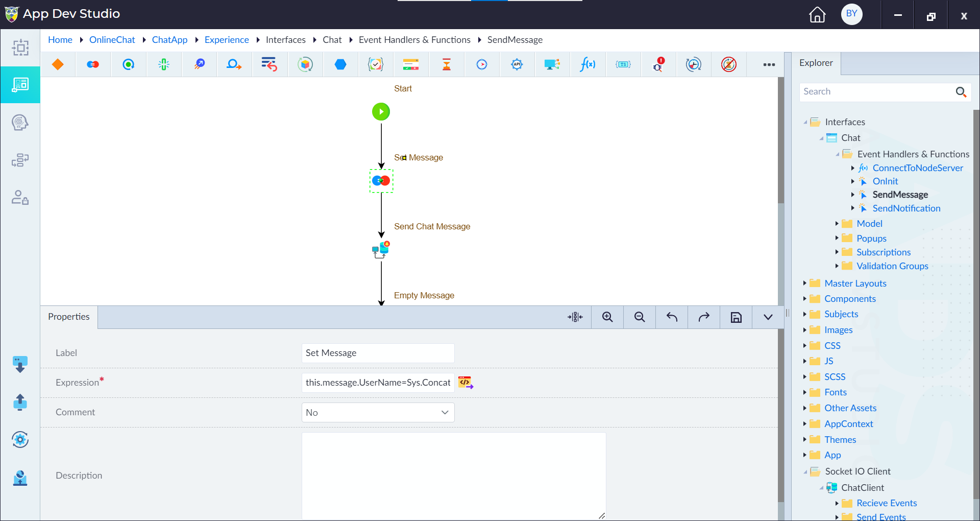Zoom in on the flow canvas

pyautogui.click(x=607, y=317)
